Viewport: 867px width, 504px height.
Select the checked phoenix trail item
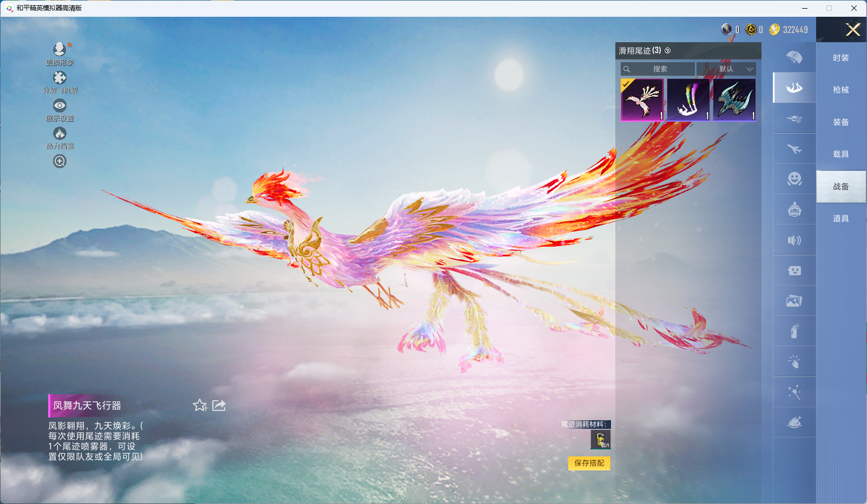[x=642, y=100]
